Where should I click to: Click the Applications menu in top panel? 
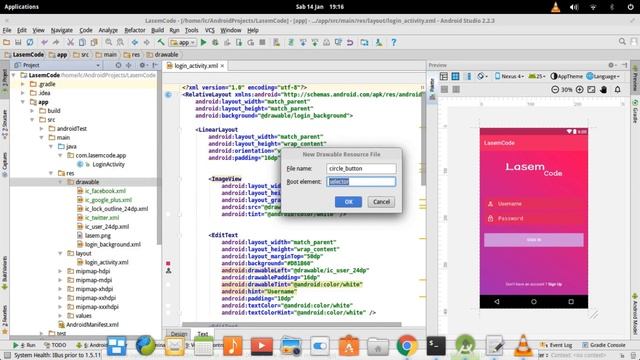21,7
